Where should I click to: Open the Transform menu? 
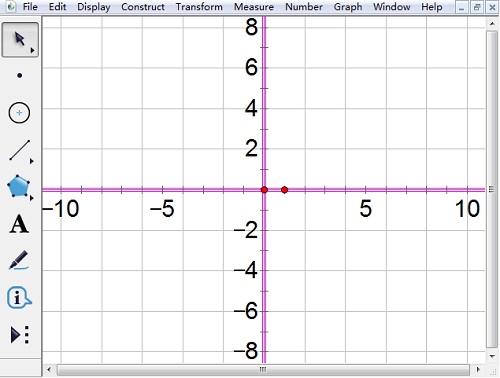[199, 7]
